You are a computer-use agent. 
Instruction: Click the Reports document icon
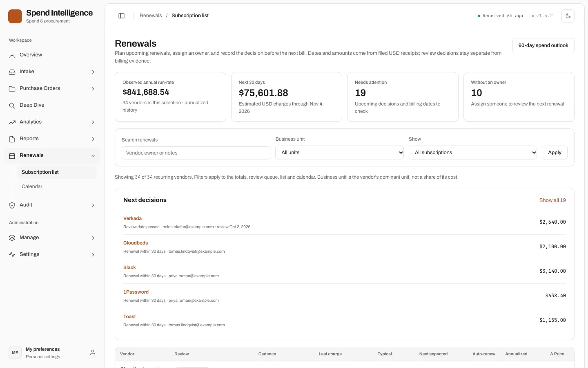12,139
